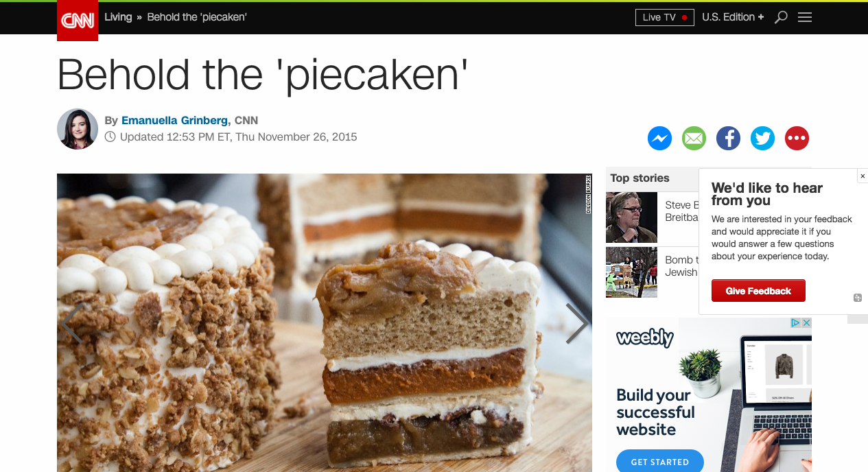Show more sharing options red icon
The width and height of the screenshot is (868, 472).
coord(797,139)
